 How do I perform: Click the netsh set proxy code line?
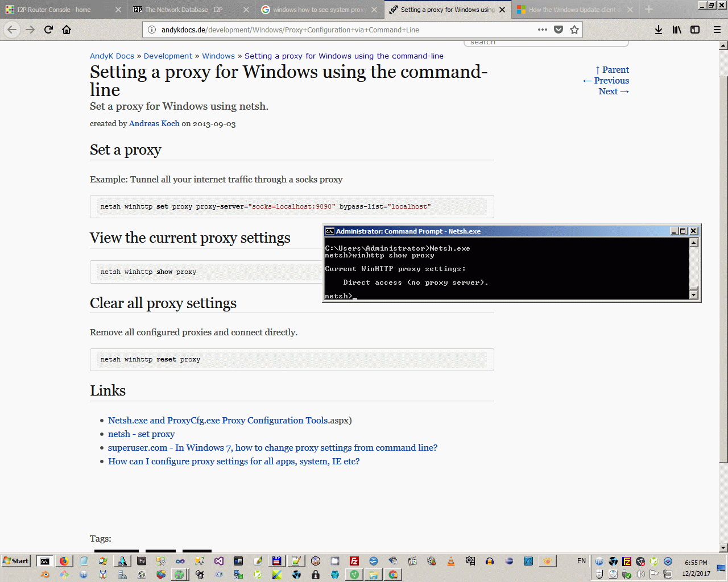coord(266,207)
